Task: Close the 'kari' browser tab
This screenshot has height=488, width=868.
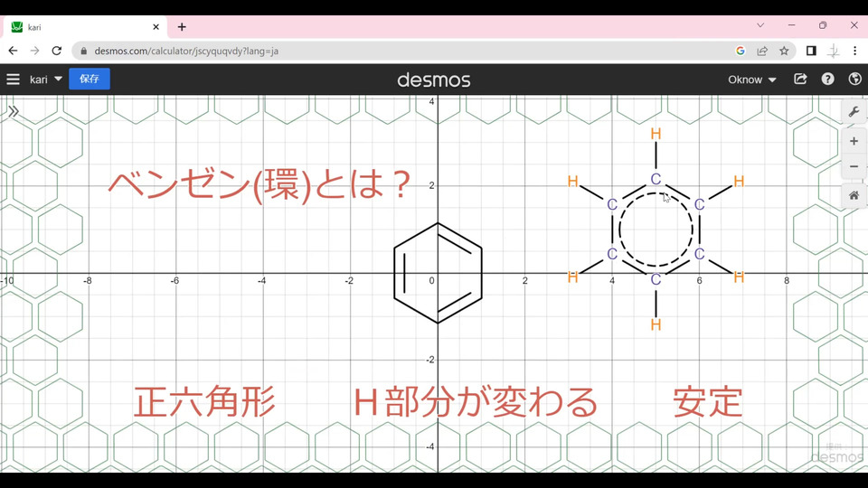Action: point(156,26)
